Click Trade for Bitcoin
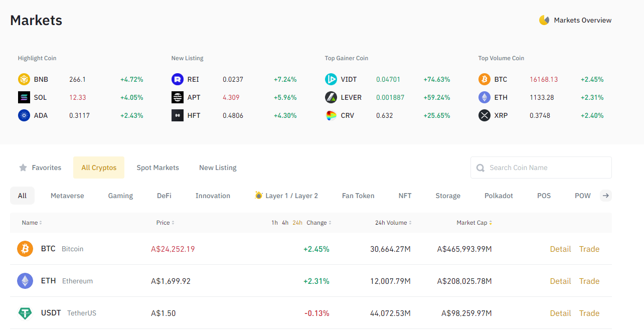Image resolution: width=644 pixels, height=330 pixels. pyautogui.click(x=589, y=249)
